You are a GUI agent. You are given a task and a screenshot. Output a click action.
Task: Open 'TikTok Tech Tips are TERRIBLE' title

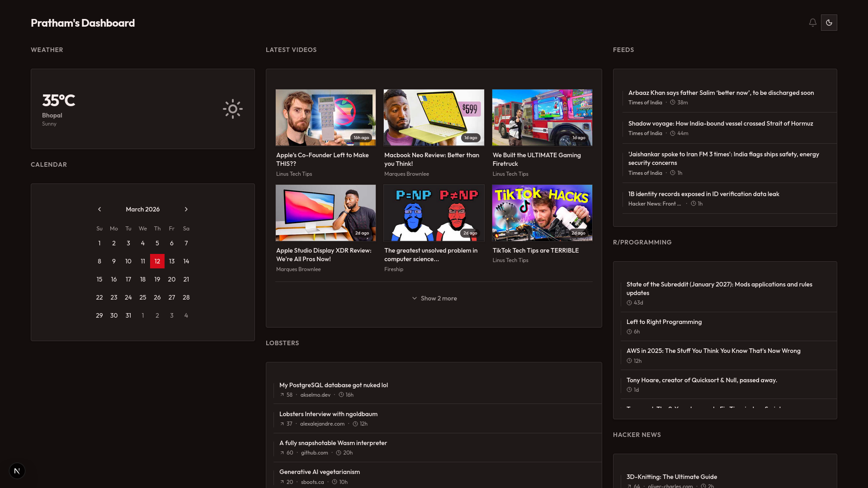point(536,250)
